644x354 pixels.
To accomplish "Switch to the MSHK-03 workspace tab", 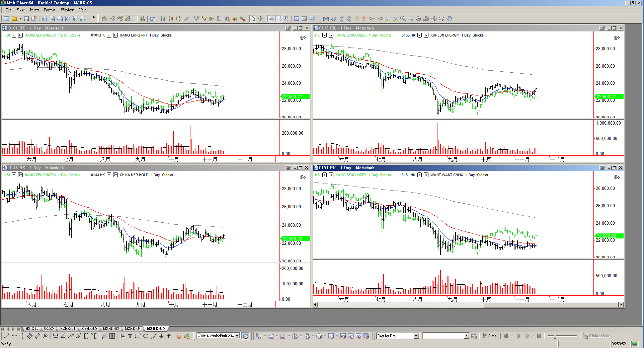I will click(111, 329).
